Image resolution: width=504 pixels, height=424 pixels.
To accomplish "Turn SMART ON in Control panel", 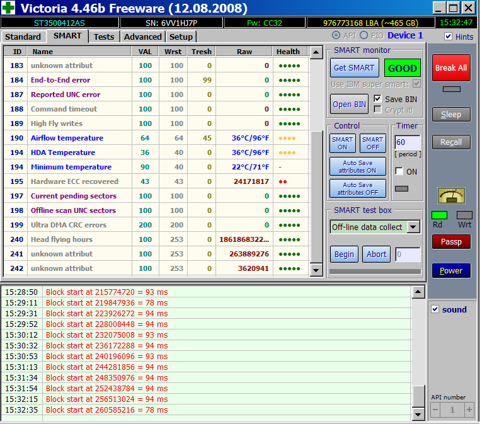I will [342, 143].
